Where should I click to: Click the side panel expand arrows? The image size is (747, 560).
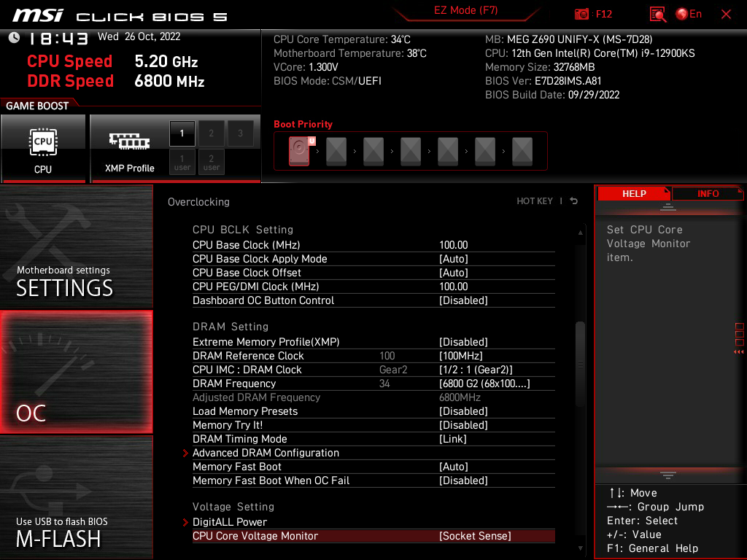739,352
